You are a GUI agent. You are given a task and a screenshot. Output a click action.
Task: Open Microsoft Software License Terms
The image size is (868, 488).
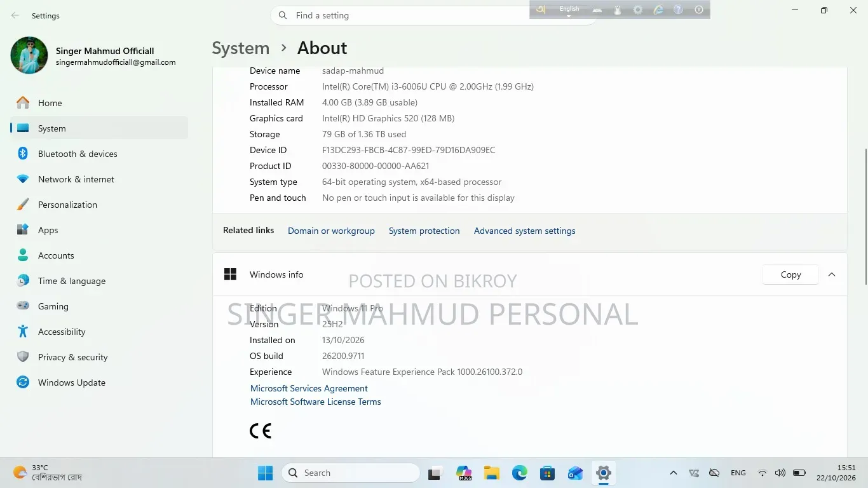[316, 402]
